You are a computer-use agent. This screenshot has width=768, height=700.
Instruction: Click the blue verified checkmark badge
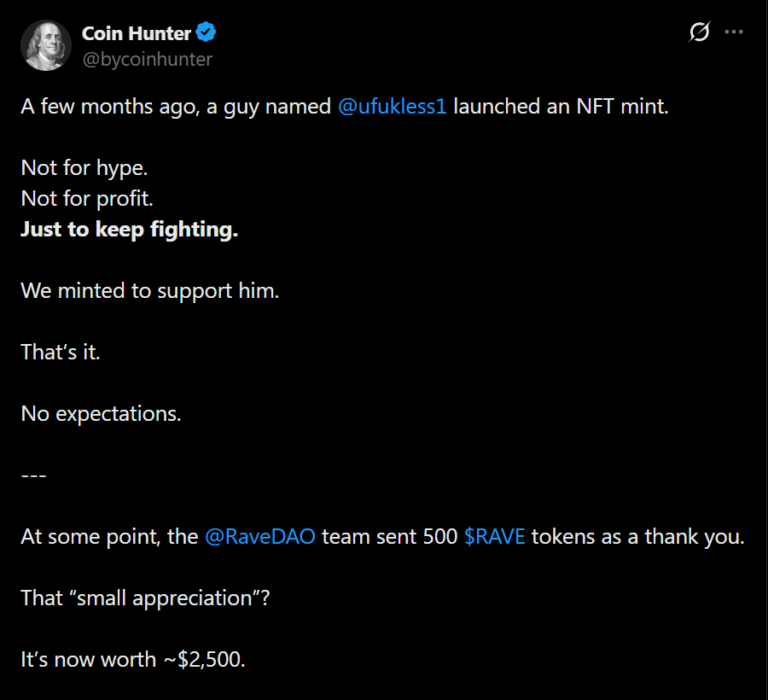click(x=207, y=33)
